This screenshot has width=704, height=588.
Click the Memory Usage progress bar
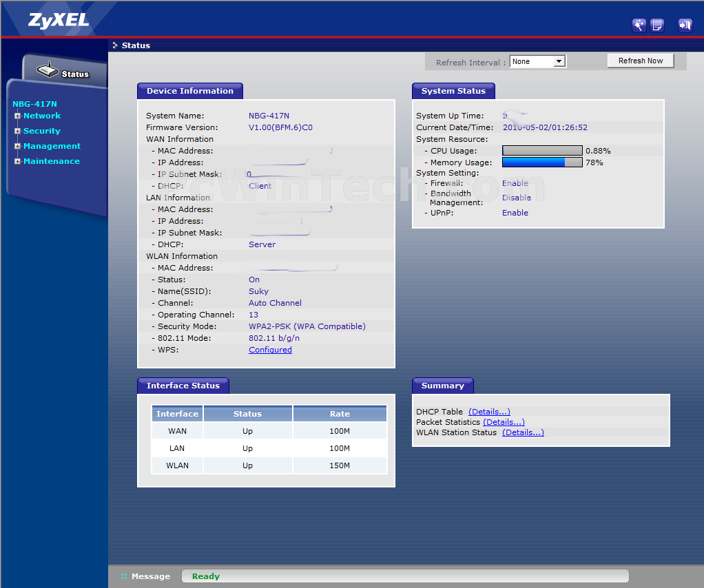pos(542,162)
